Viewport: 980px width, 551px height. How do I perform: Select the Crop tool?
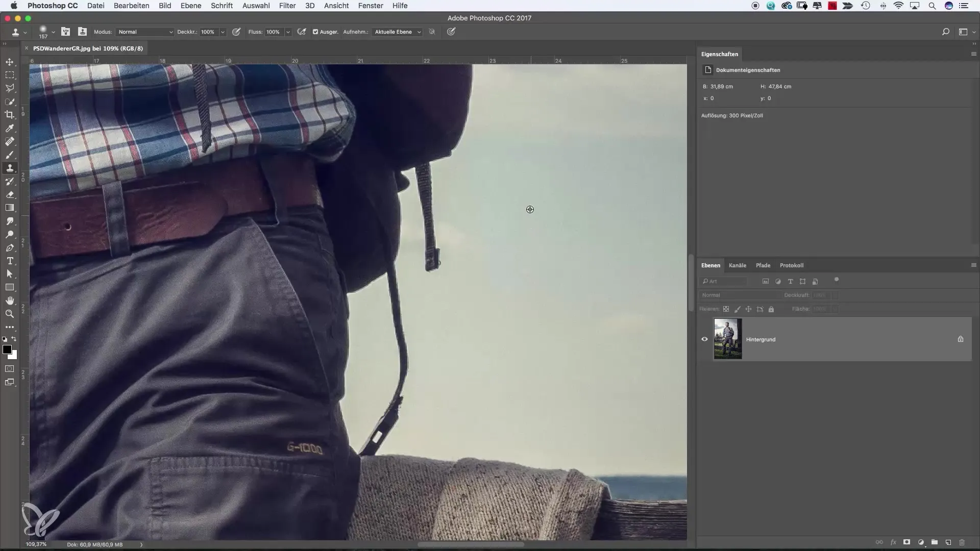10,115
